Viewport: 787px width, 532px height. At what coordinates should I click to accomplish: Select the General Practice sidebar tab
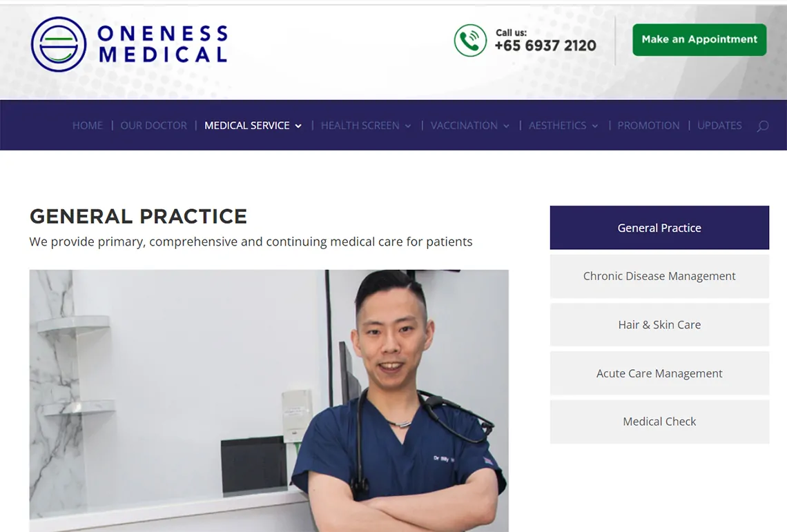659,227
